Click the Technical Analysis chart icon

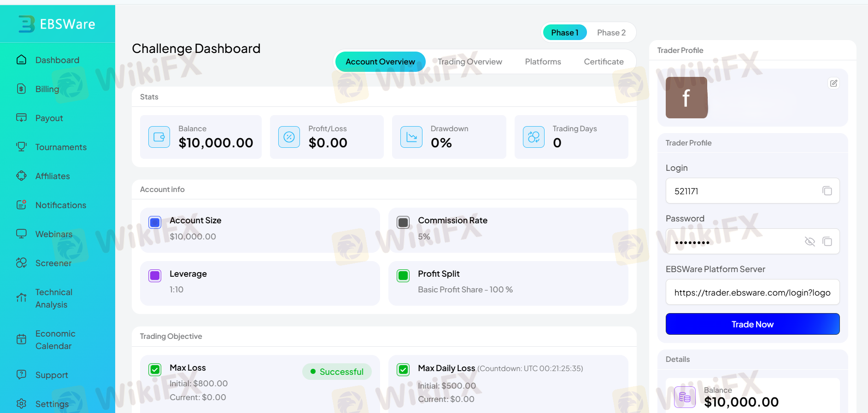21,298
